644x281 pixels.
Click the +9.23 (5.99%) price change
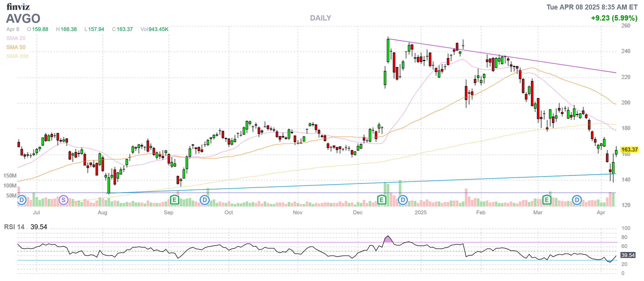[x=614, y=18]
